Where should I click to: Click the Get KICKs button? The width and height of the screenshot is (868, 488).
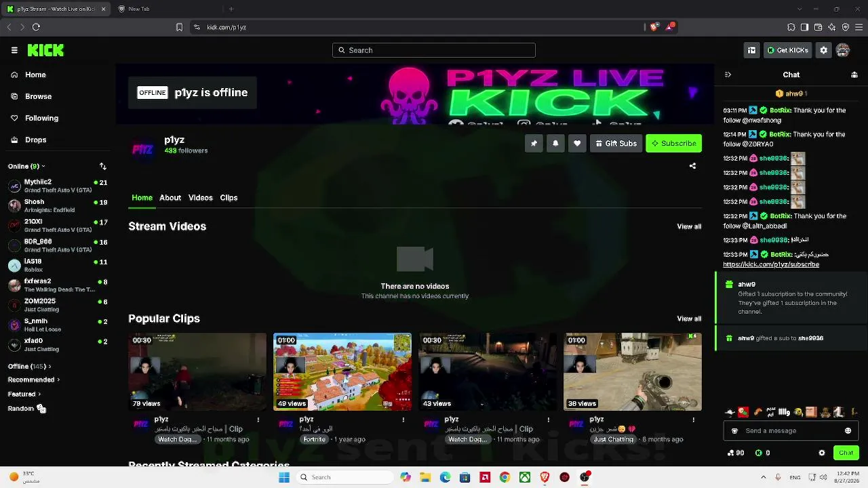787,50
